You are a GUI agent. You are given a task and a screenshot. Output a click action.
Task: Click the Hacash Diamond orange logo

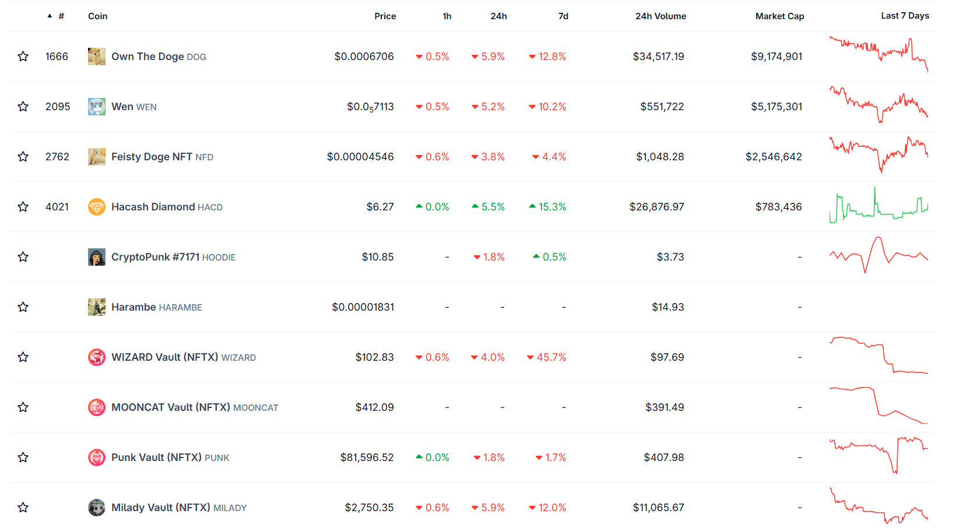coord(97,207)
